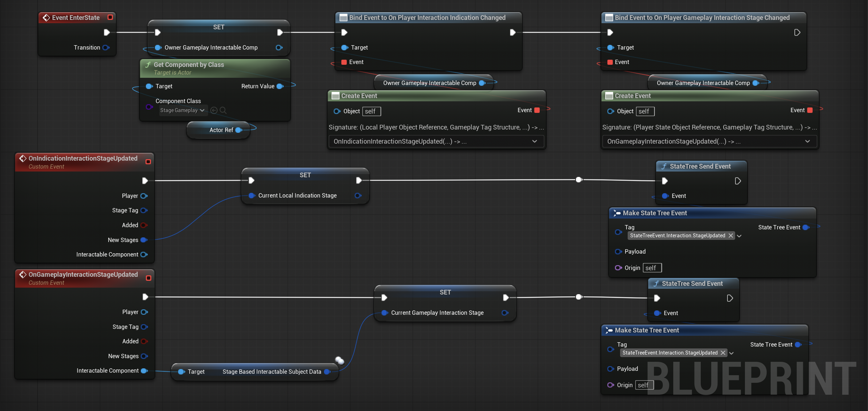Click the self field on Create Event Object
The image size is (868, 411).
tap(371, 111)
